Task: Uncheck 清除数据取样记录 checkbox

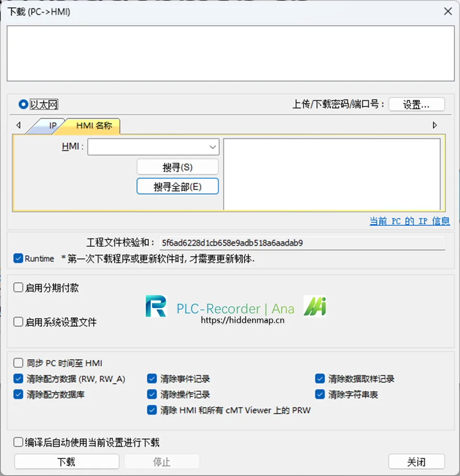Action: pyautogui.click(x=320, y=378)
